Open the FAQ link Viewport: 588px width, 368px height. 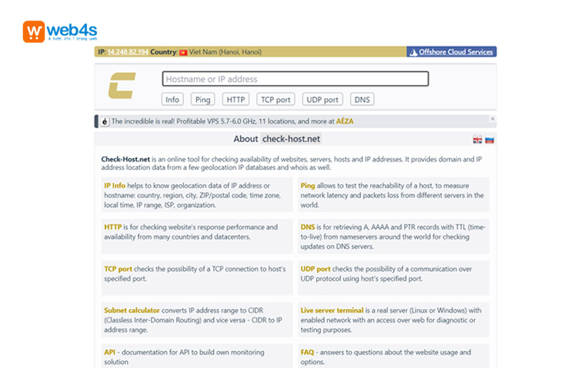[307, 353]
